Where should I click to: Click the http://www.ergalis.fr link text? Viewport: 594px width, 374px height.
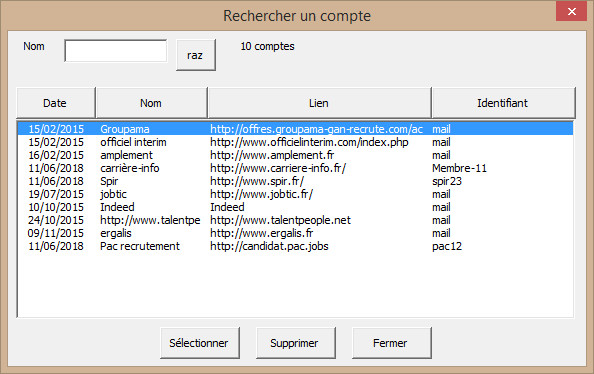click(x=261, y=233)
